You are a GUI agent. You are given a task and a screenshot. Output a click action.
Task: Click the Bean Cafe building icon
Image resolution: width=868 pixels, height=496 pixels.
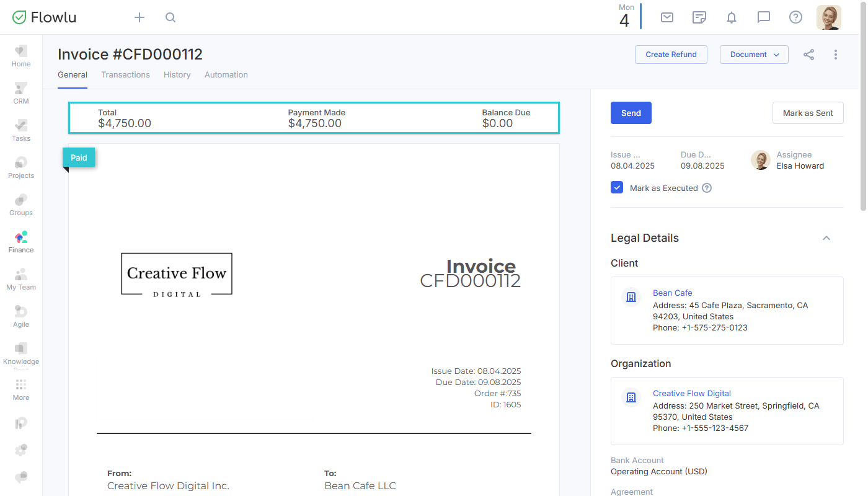point(631,297)
